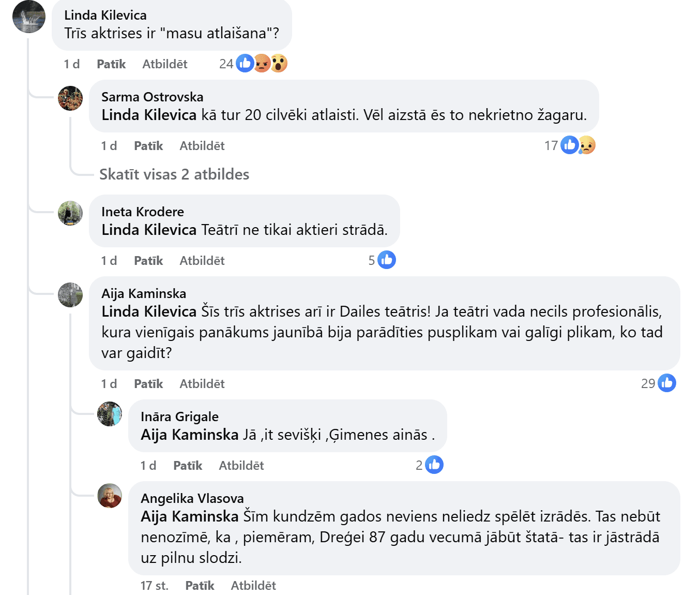Click the wow reaction icon on Linda Kilevica's comment
Image resolution: width=700 pixels, height=595 pixels.
pyautogui.click(x=279, y=63)
